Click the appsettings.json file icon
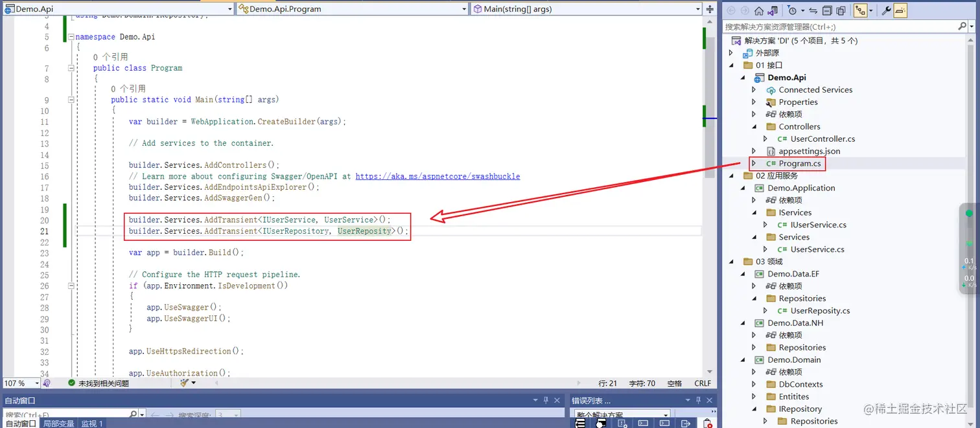 pos(771,152)
